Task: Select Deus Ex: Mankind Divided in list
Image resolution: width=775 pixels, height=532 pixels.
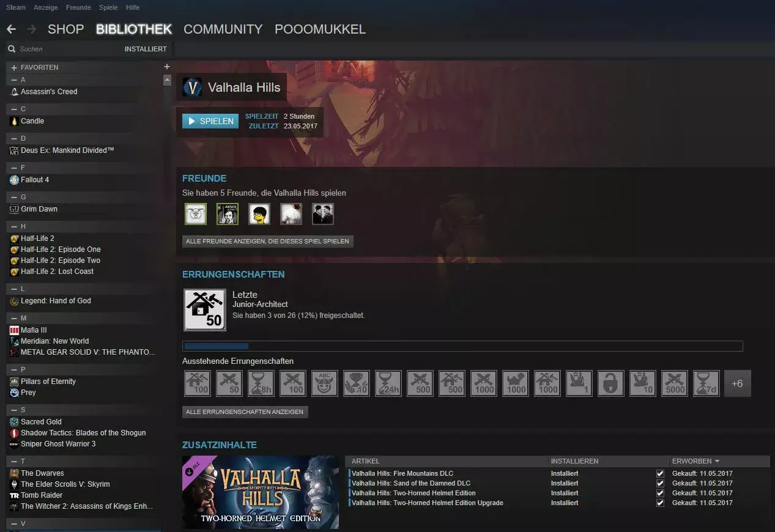Action: pos(67,150)
